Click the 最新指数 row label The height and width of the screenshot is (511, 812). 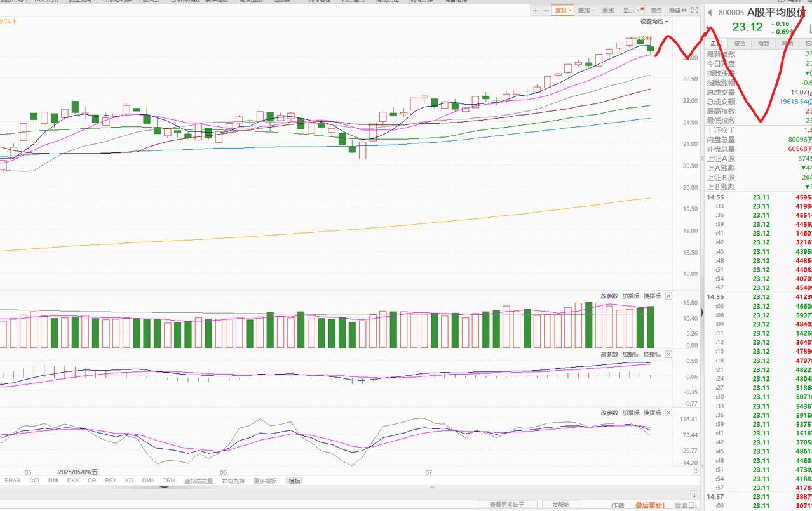721,55
